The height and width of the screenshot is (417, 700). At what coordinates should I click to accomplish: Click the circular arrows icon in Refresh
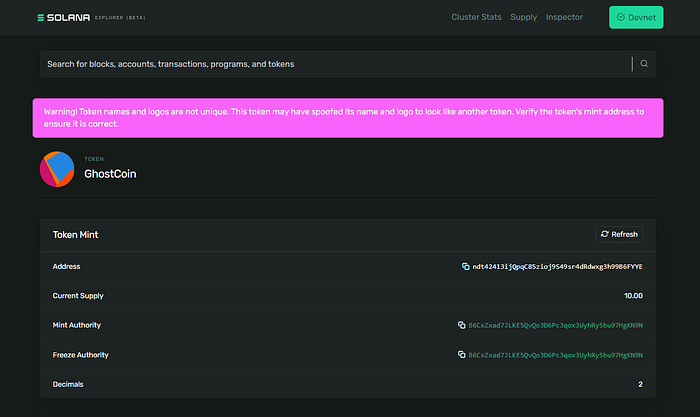point(604,234)
